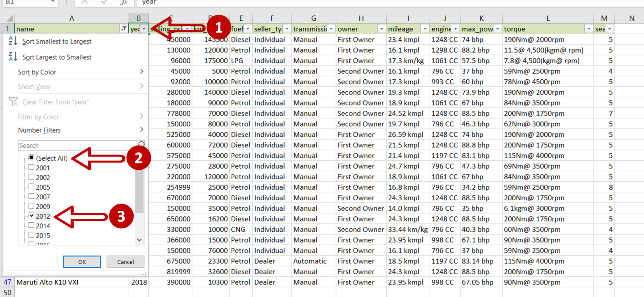Expand the Name Box dropdown arrow
The width and height of the screenshot is (644, 297).
click(53, 2)
